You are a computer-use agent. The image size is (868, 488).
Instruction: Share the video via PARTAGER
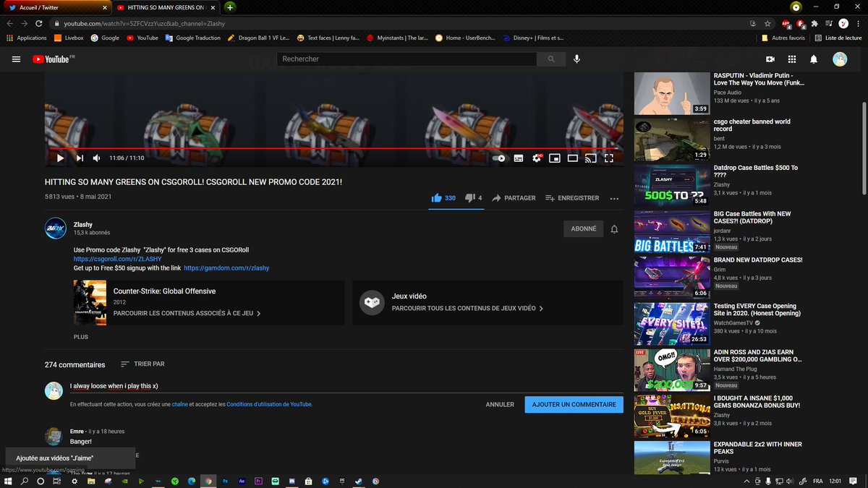tap(514, 197)
